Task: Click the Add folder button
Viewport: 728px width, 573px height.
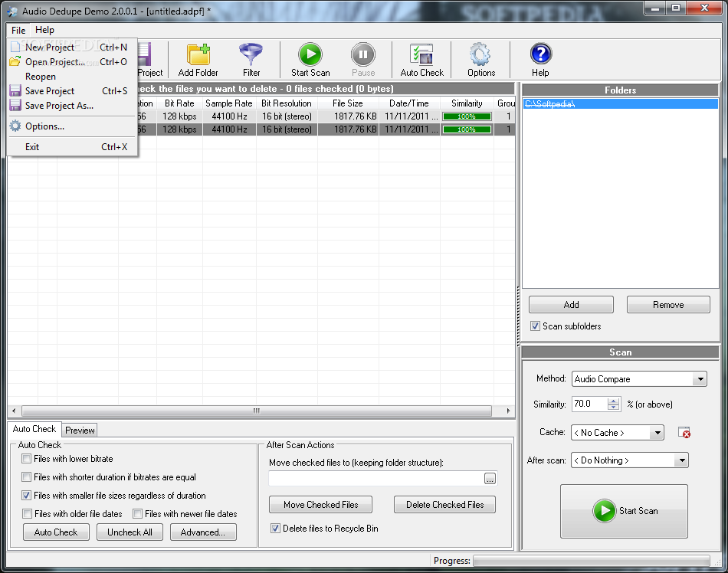Action: click(571, 305)
